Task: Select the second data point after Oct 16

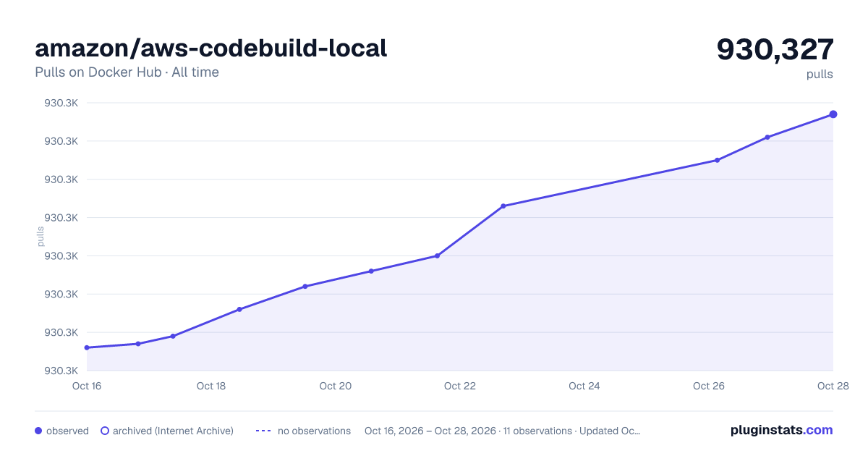Action: (x=138, y=344)
